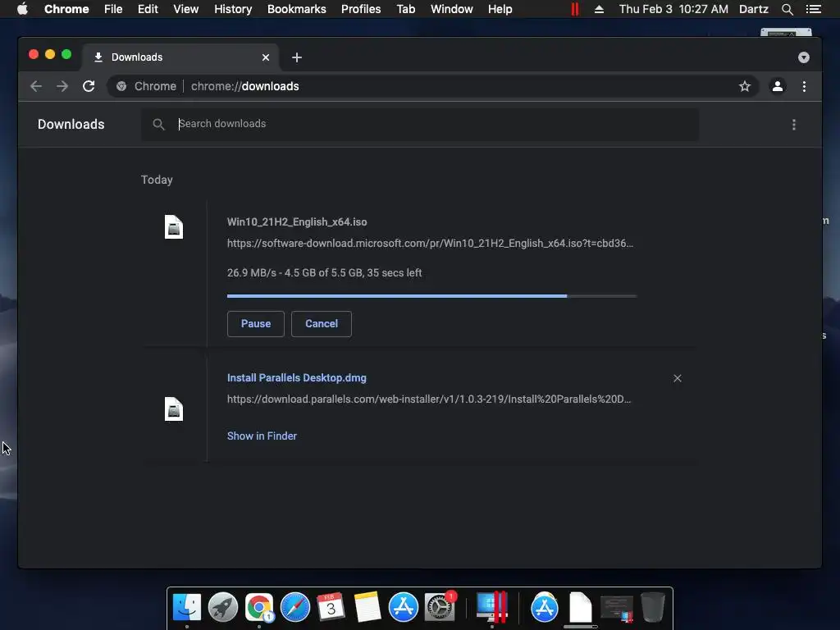This screenshot has height=630, width=840.
Task: Open the Tab menu
Action: point(405,9)
